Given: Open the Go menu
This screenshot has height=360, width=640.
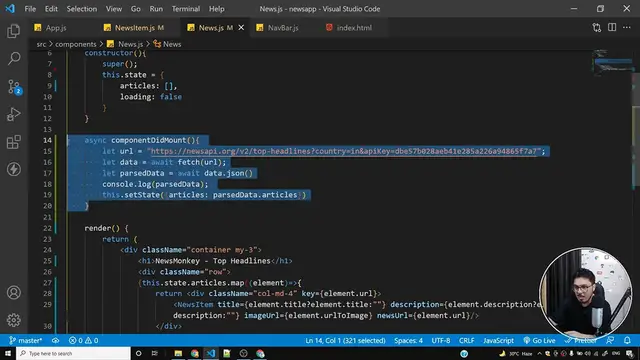Looking at the screenshot, I should pos(136,9).
